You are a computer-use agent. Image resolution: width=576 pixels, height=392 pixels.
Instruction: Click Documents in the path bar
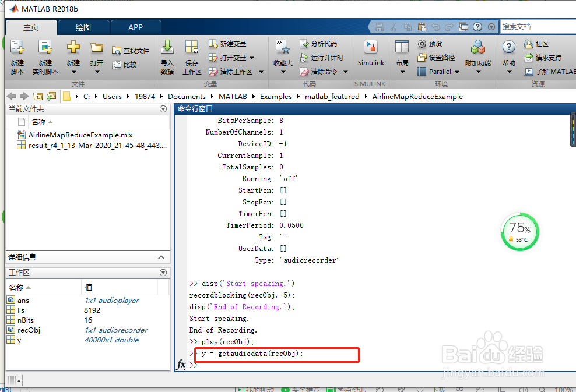click(187, 97)
